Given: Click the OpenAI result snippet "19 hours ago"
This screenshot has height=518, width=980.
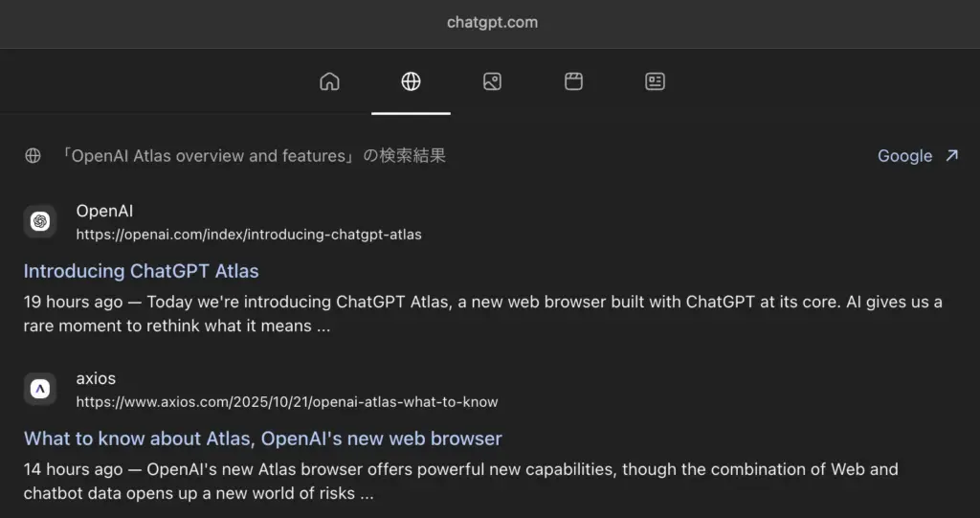Looking at the screenshot, I should 74,303.
